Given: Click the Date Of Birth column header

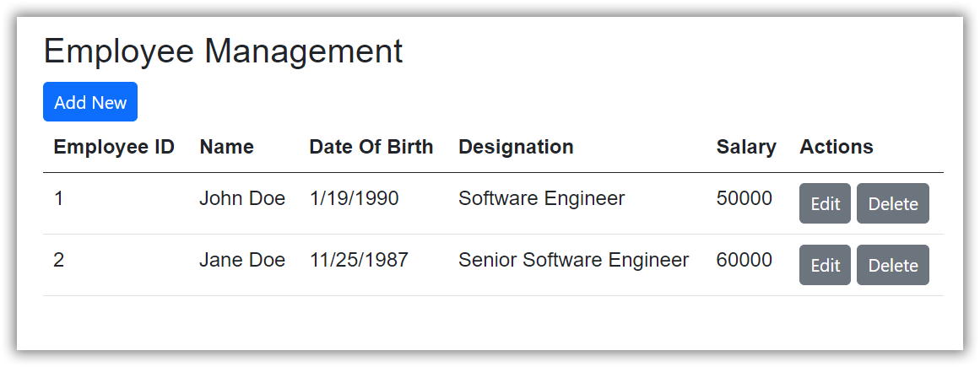Looking at the screenshot, I should (371, 147).
